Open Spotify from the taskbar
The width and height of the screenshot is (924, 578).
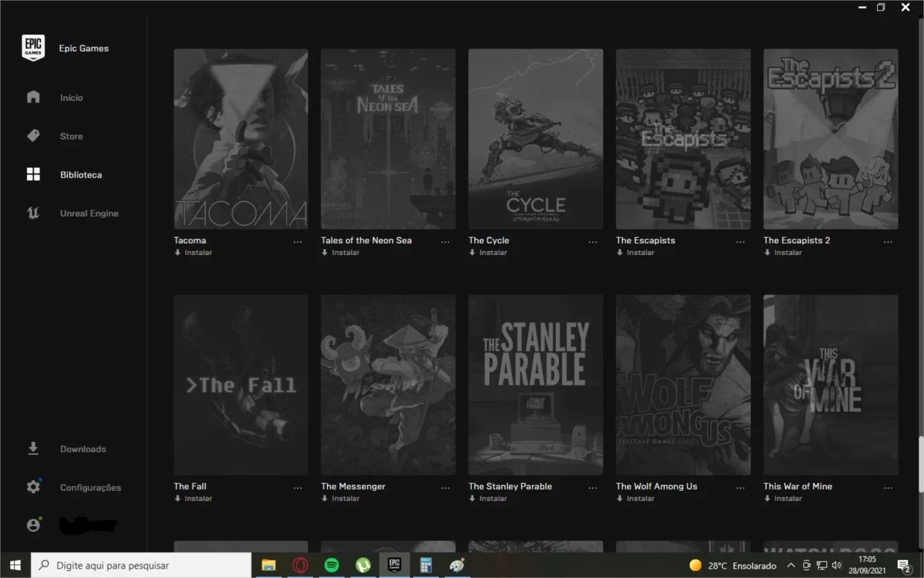[x=331, y=565]
